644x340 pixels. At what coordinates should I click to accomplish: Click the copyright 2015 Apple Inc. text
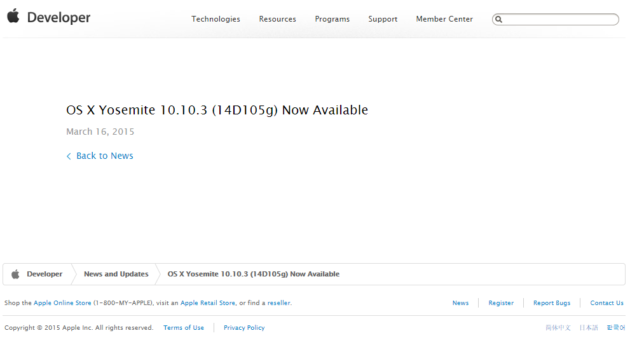point(79,328)
